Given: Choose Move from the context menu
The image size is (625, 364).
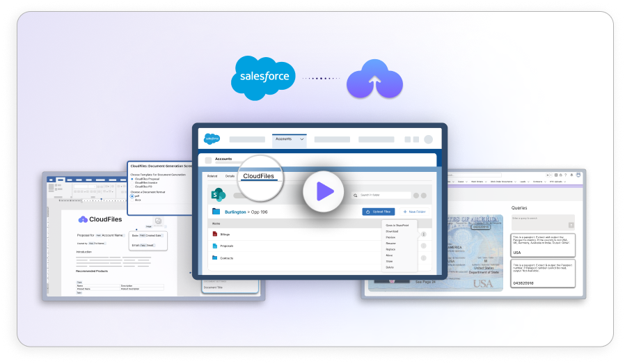Looking at the screenshot, I should click(x=390, y=255).
